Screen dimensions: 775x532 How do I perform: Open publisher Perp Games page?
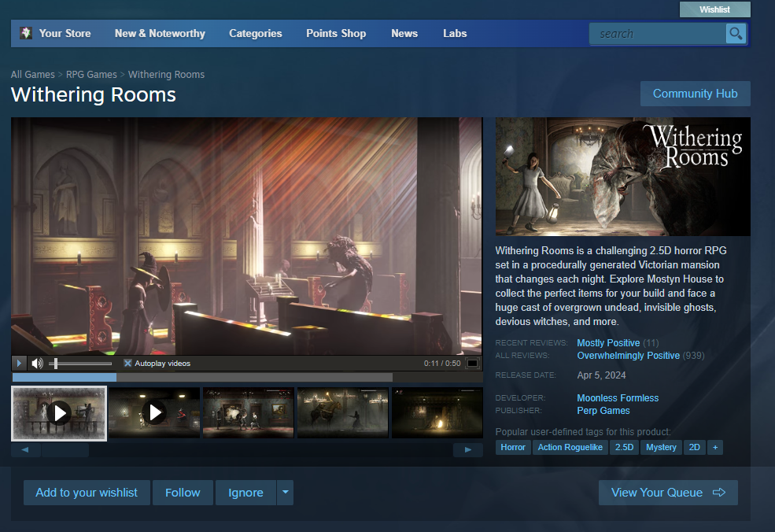(x=603, y=411)
